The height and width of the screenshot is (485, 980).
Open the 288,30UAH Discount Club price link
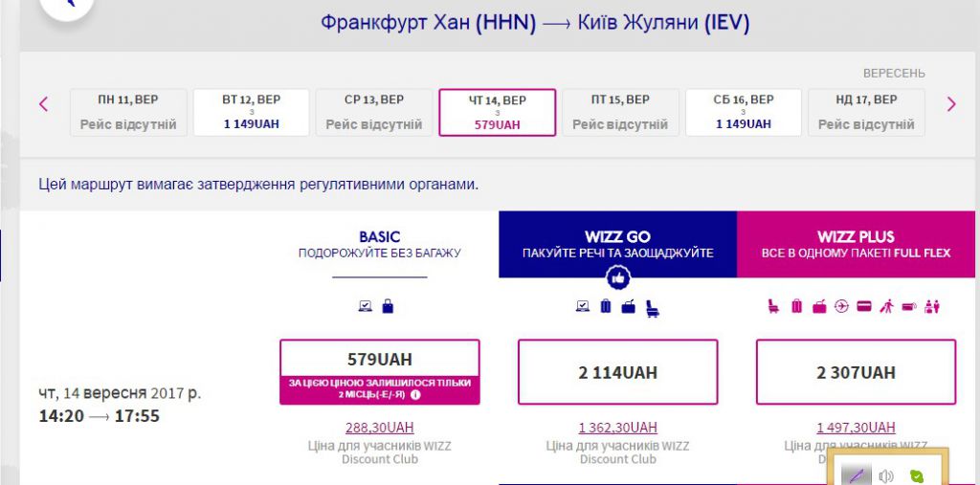[379, 428]
